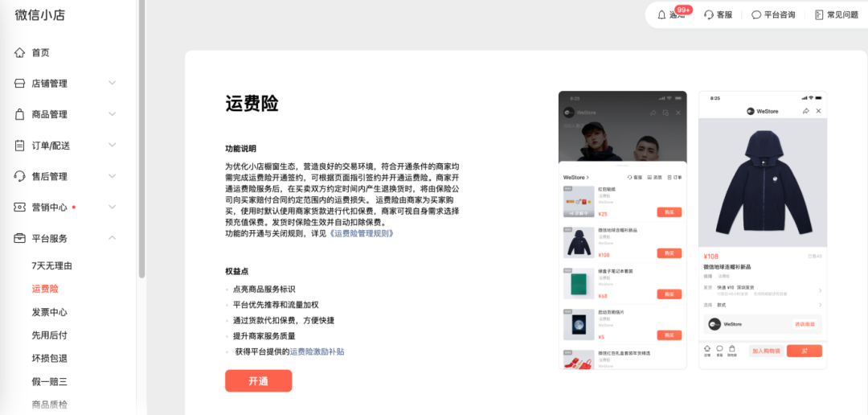Click the 客服 headset icon in the top bar
868x415 pixels.
point(709,15)
